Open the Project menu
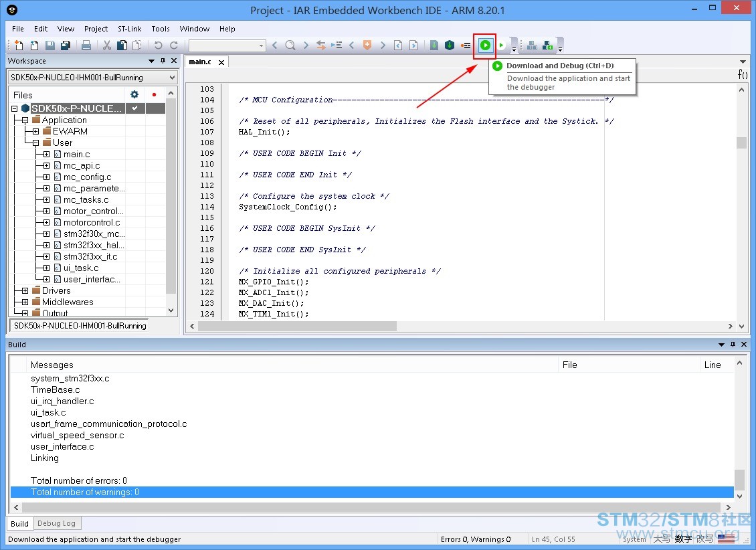This screenshot has width=756, height=550. [96, 29]
